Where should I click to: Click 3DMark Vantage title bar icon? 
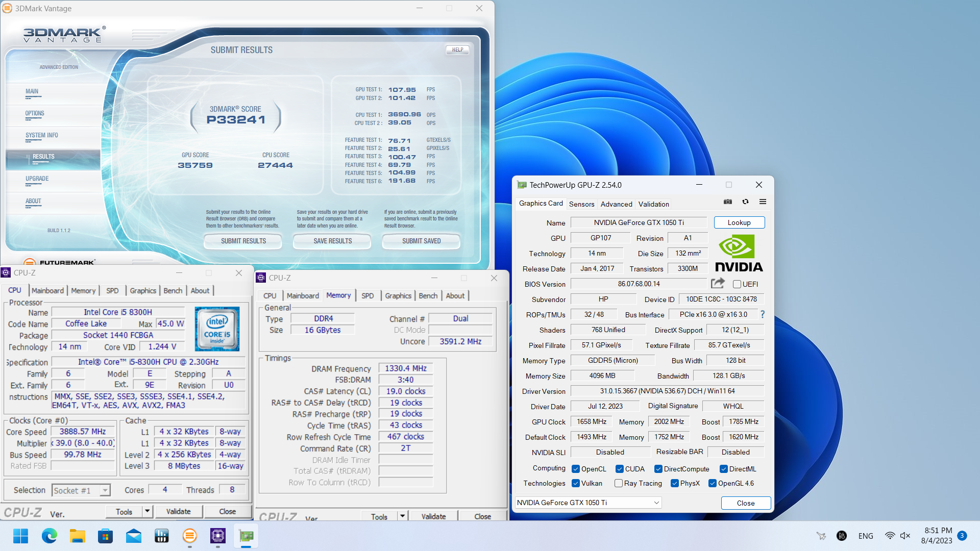(7, 8)
